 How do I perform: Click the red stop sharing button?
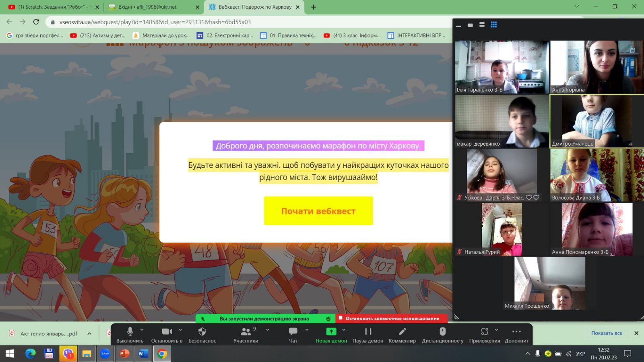(x=392, y=319)
